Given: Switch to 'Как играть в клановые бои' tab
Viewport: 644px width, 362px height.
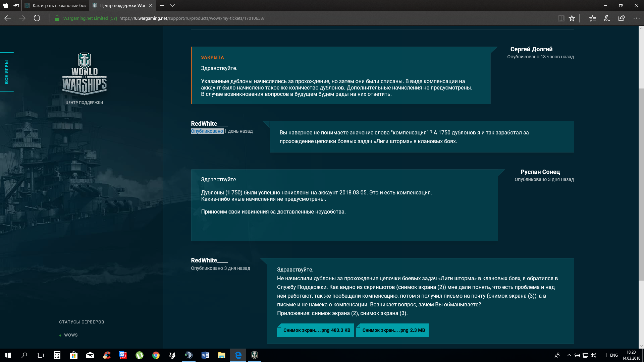Looking at the screenshot, I should tap(55, 5).
